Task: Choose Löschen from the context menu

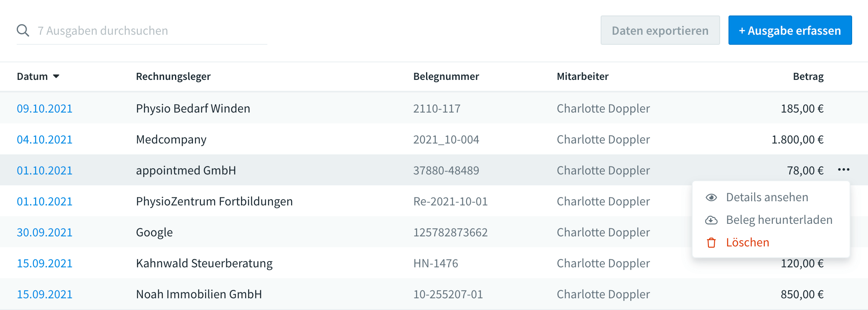Action: click(747, 243)
